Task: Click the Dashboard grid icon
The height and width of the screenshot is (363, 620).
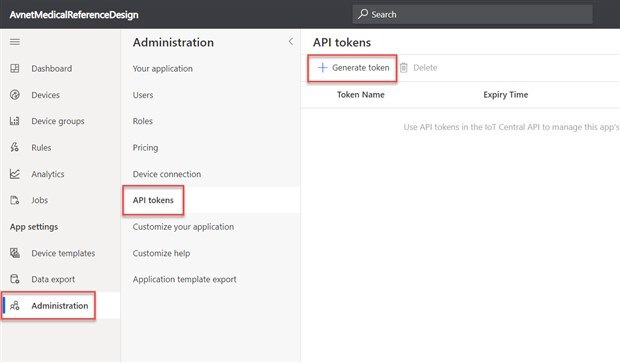Action: [x=15, y=68]
